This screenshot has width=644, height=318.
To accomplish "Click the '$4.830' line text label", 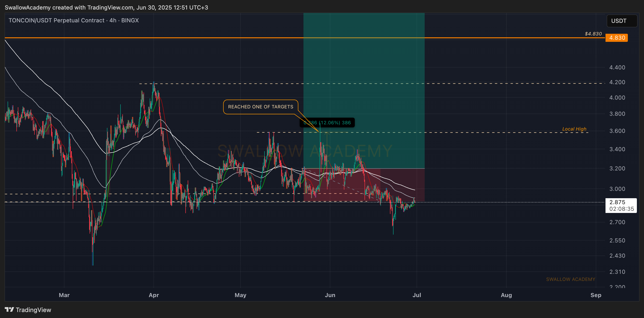I will [593, 34].
